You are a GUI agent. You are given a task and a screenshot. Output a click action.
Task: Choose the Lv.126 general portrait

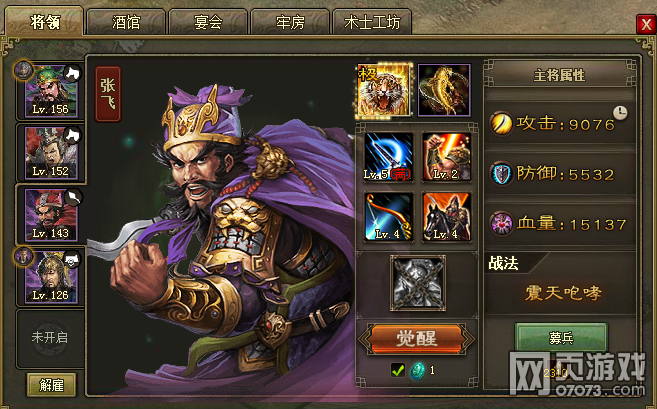(x=51, y=277)
